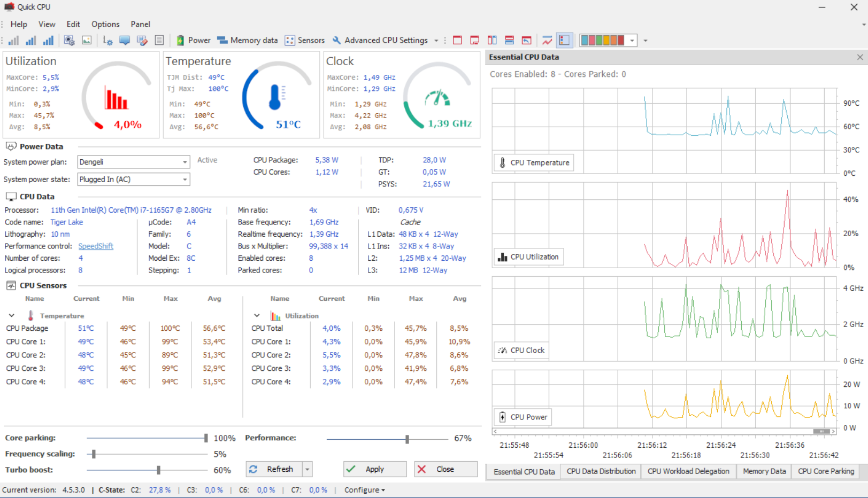Open Power settings from the toolbar
Image resolution: width=868 pixels, height=498 pixels.
click(193, 41)
